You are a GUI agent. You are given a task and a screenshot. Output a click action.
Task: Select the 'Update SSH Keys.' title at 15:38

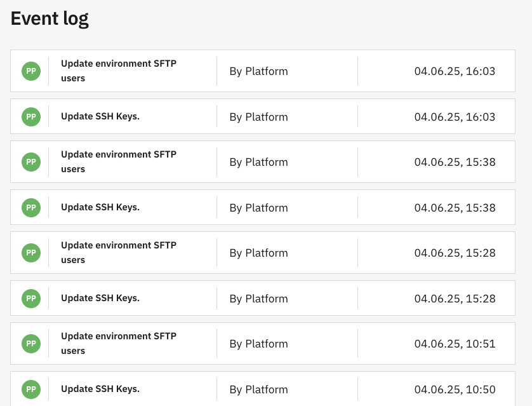[100, 208]
